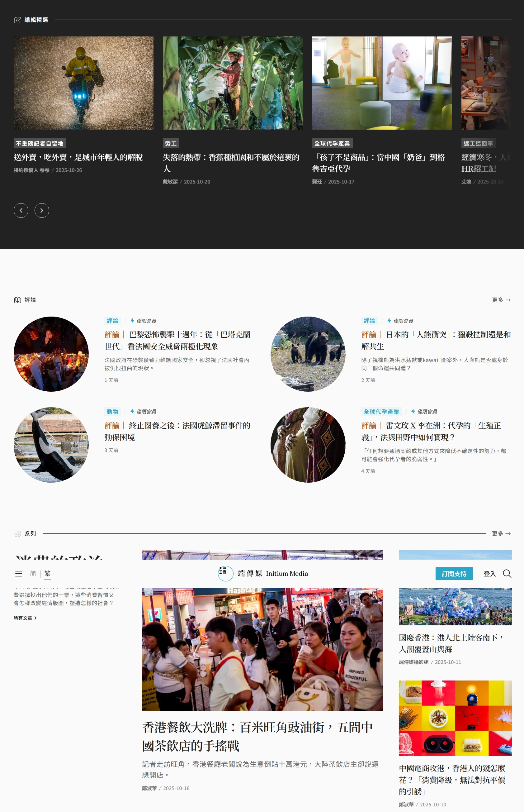Open 更多 link in 系列 section
The width and height of the screenshot is (524, 812).
(501, 533)
